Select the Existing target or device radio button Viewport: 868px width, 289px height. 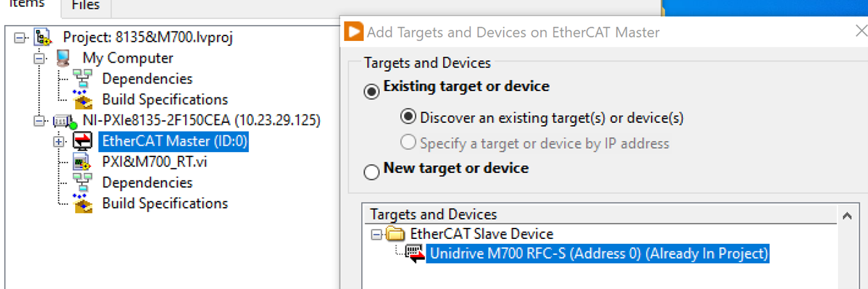coord(372,91)
